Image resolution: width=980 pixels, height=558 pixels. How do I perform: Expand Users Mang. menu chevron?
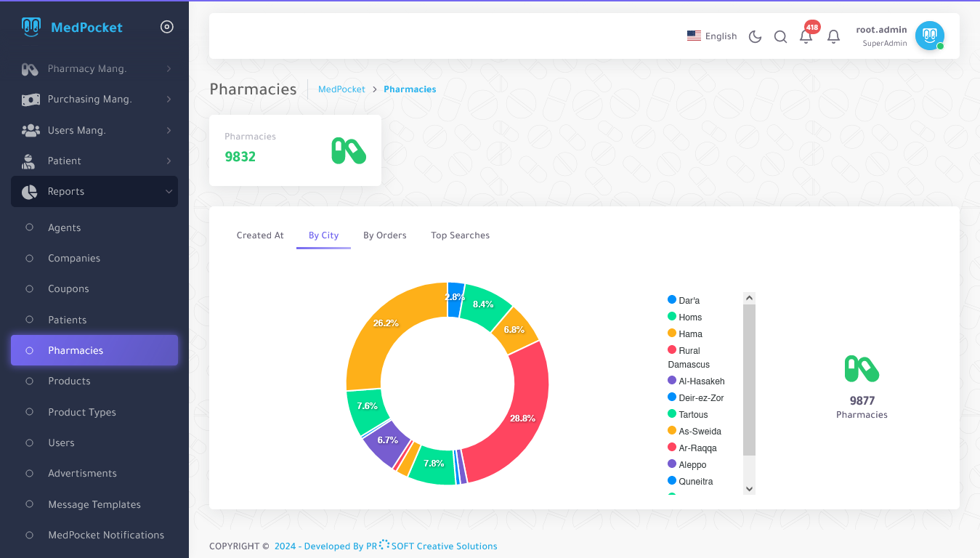(x=169, y=131)
